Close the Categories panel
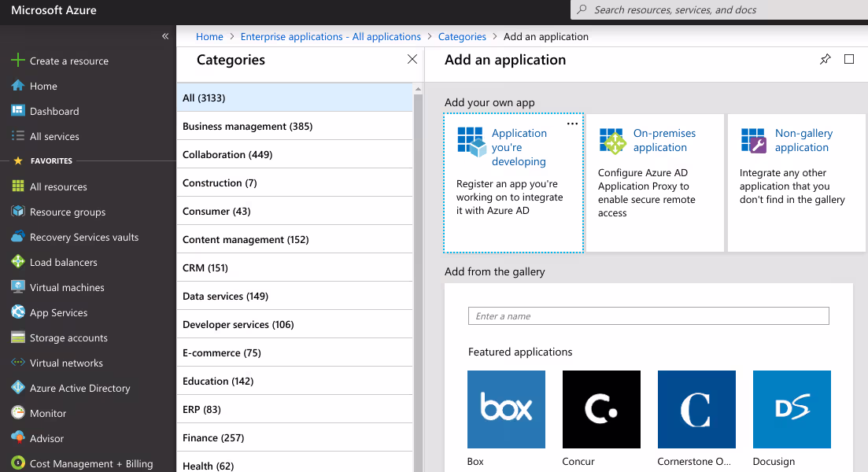The image size is (868, 472). [x=412, y=60]
